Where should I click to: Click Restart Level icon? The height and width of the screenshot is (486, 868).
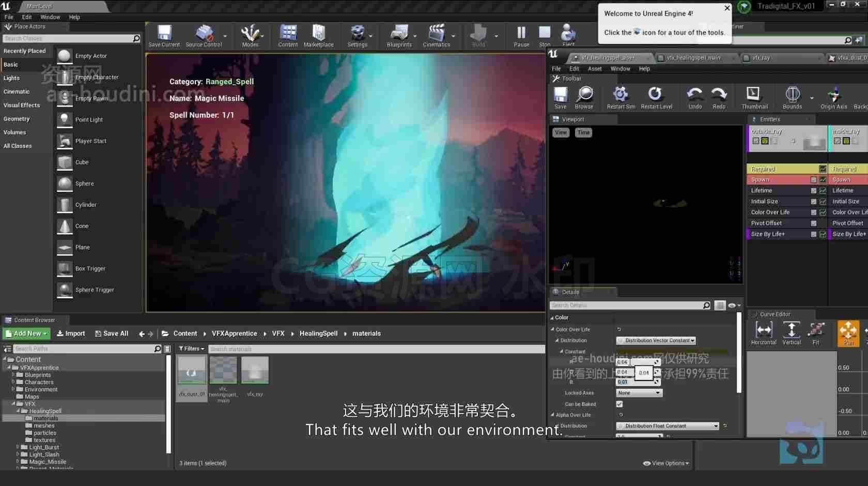(656, 98)
